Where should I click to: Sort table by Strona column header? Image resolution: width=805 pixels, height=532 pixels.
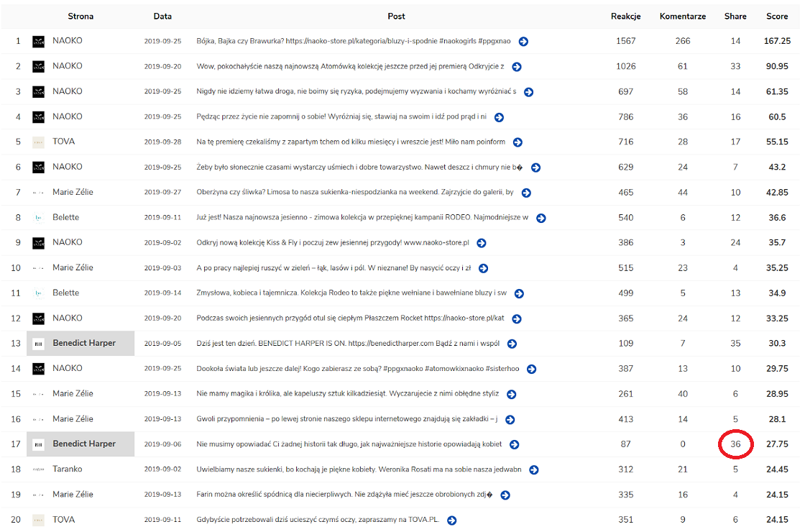click(x=80, y=17)
